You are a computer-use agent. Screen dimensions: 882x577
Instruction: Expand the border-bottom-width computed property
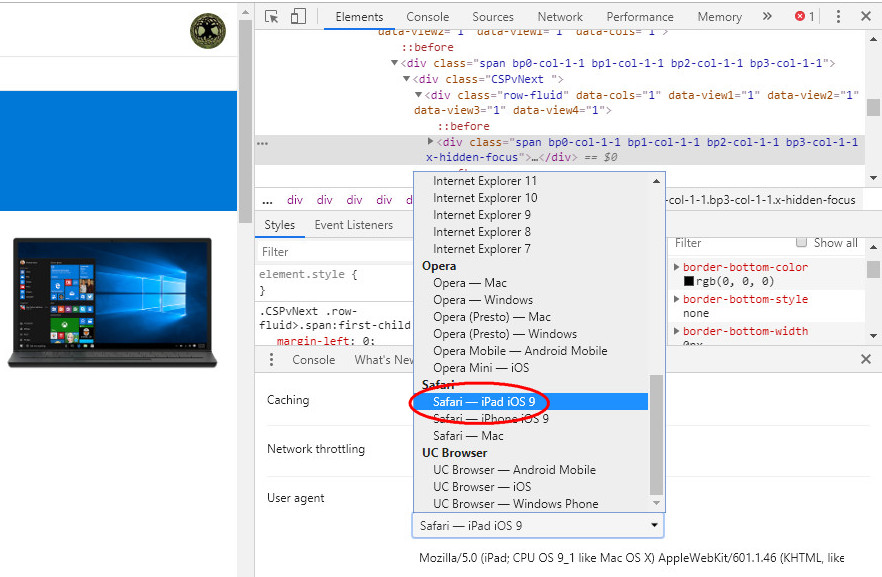click(x=677, y=331)
